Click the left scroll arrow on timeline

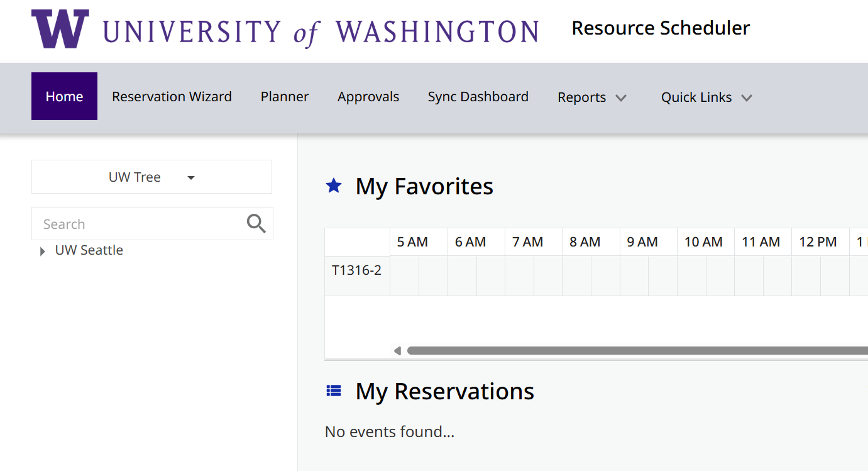(x=397, y=351)
